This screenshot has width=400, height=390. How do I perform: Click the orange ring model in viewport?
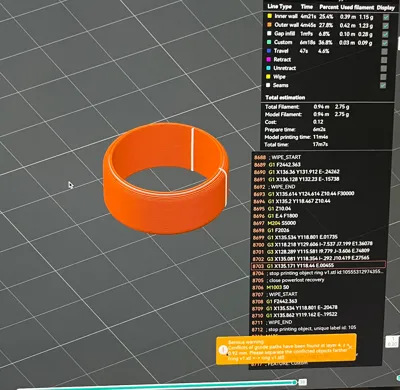166,178
